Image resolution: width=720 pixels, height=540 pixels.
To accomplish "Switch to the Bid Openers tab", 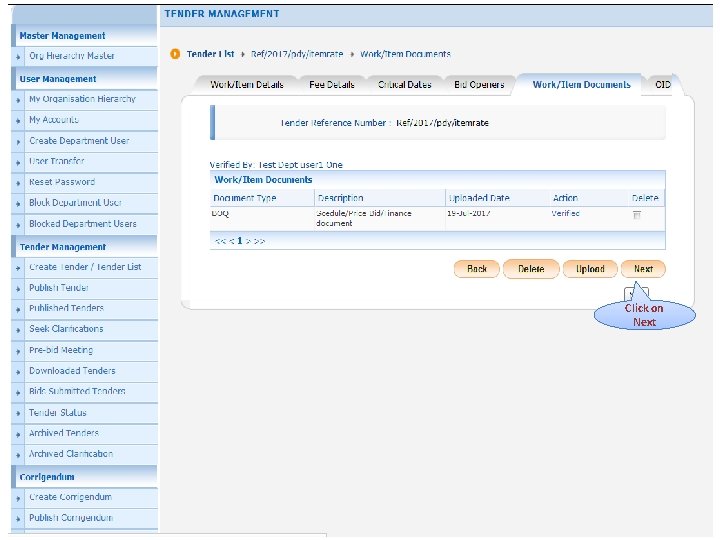I will 479,85.
